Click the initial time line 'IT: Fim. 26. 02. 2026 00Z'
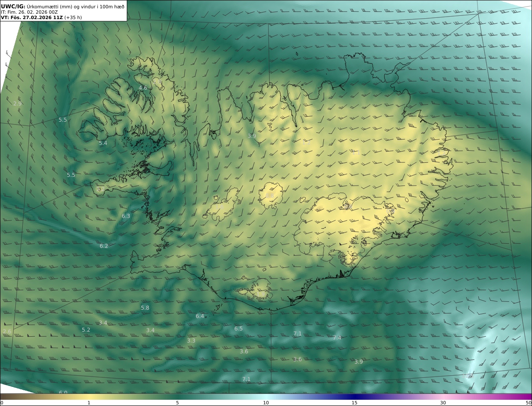This screenshot has height=406, width=532. (29, 12)
